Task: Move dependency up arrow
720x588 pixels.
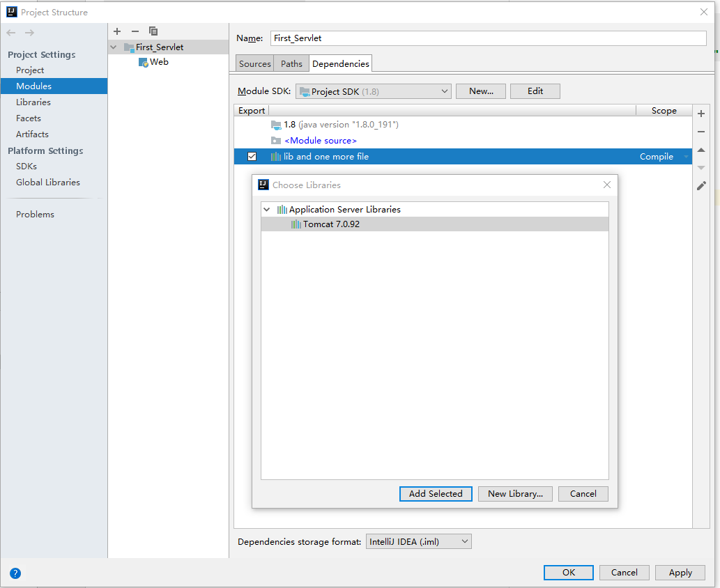Action: pos(701,150)
